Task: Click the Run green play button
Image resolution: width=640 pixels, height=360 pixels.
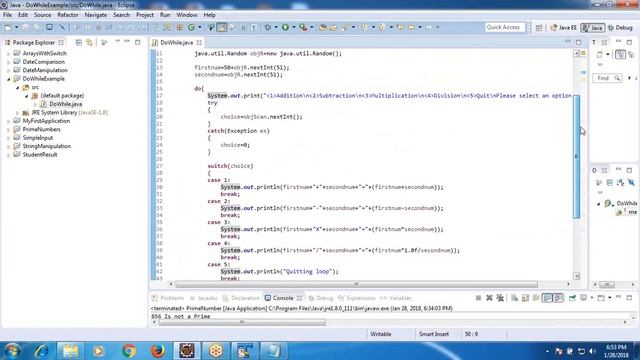Action: 285,27
